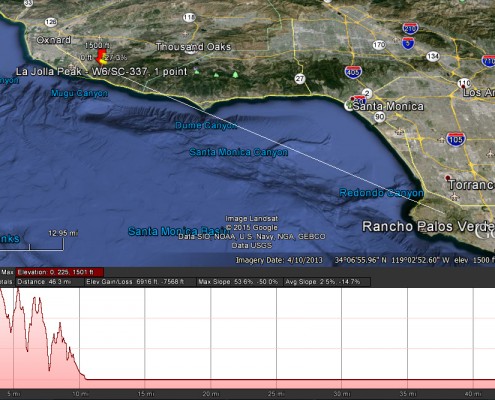Click the Route 27 road marker

pyautogui.click(x=300, y=79)
